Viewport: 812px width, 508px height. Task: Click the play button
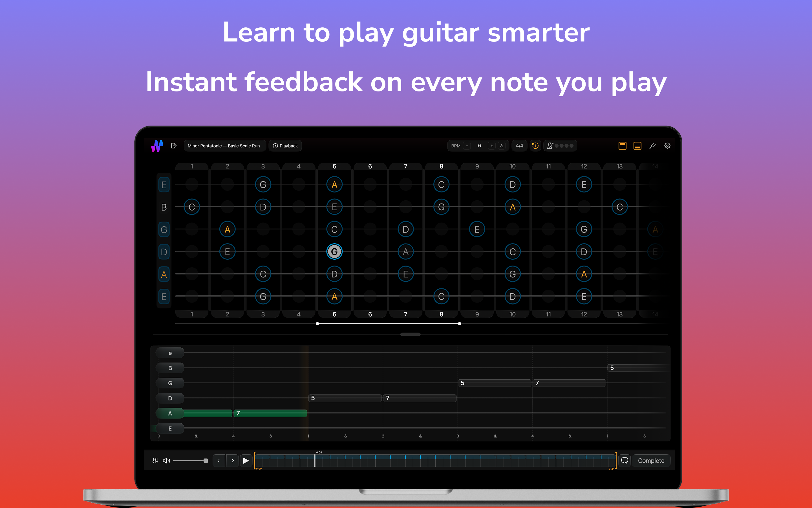click(246, 461)
